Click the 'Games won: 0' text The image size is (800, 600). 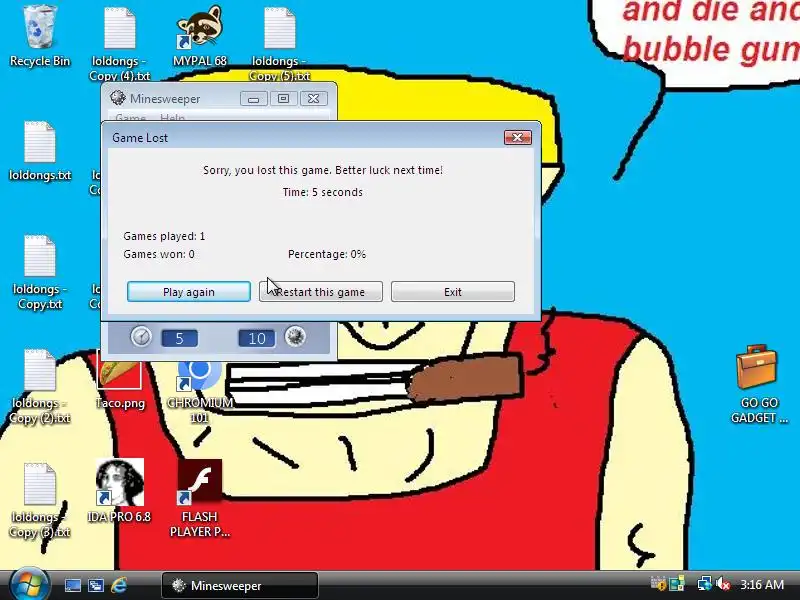(x=159, y=254)
